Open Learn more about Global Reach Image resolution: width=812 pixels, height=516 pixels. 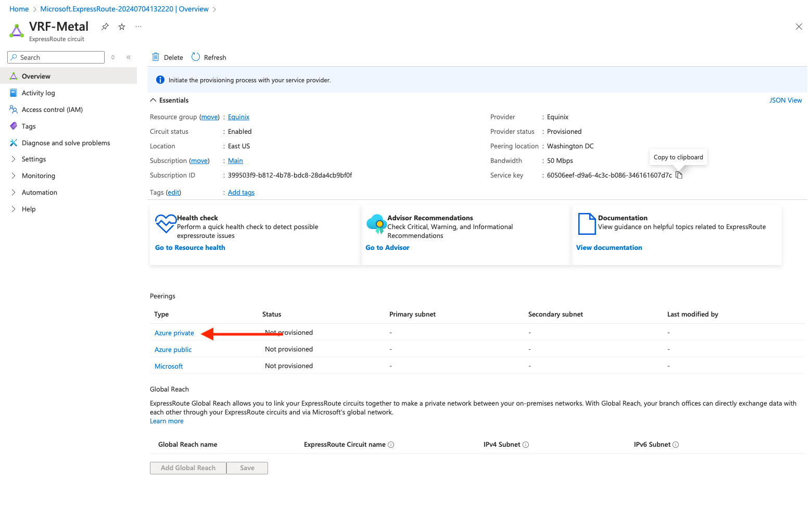point(167,421)
